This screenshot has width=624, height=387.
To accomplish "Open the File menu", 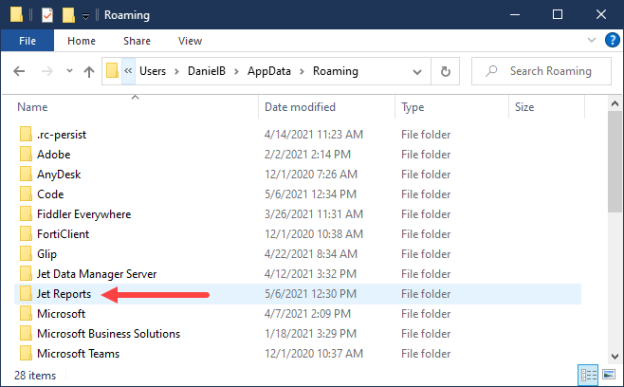I will point(27,41).
